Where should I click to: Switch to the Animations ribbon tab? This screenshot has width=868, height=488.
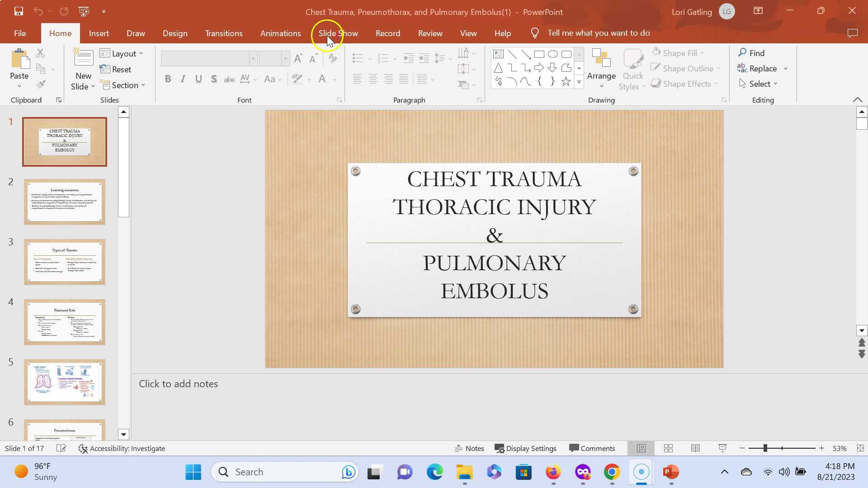pos(280,33)
